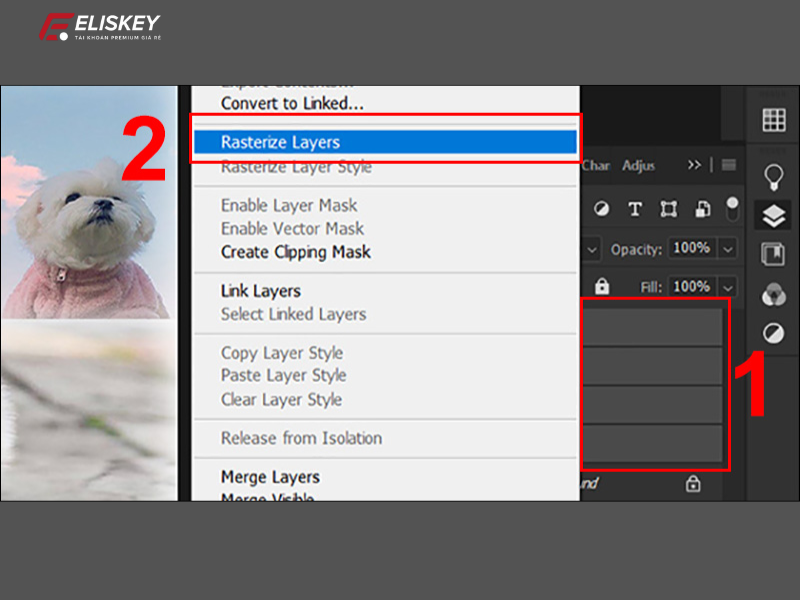
Task: Filter for adjustment layers using the half-circle icon
Action: coord(604,209)
